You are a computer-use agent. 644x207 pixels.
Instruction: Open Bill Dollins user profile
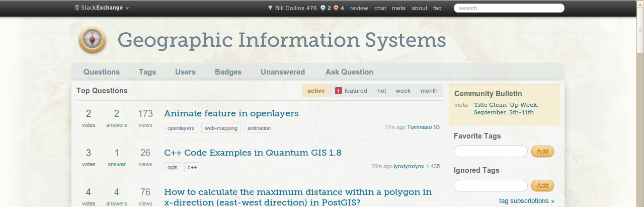(x=290, y=8)
